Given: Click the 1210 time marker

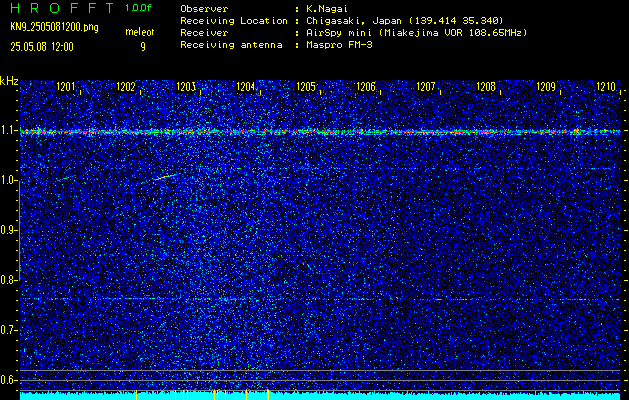Looking at the screenshot, I should click(606, 87).
